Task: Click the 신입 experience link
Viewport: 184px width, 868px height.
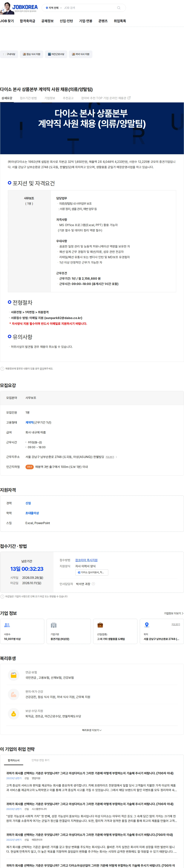Action: point(28,503)
